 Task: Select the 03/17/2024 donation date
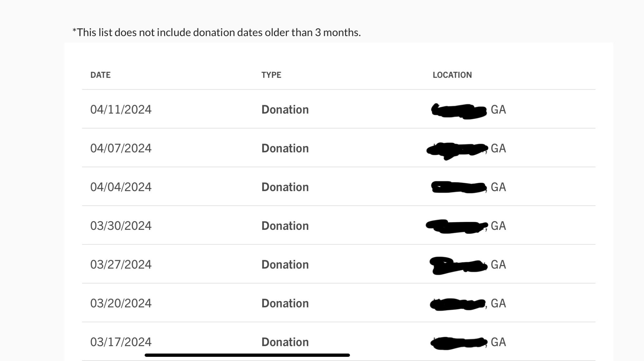(121, 342)
